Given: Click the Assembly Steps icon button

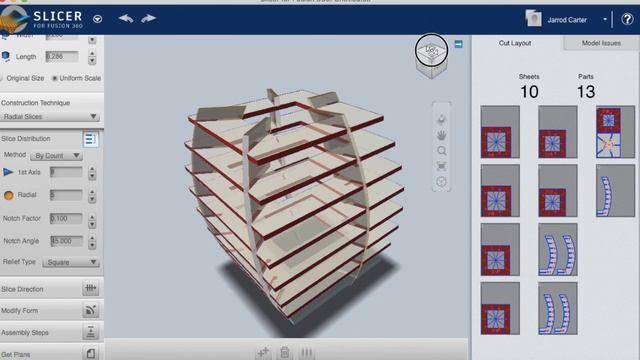Looking at the screenshot, I should (x=90, y=332).
